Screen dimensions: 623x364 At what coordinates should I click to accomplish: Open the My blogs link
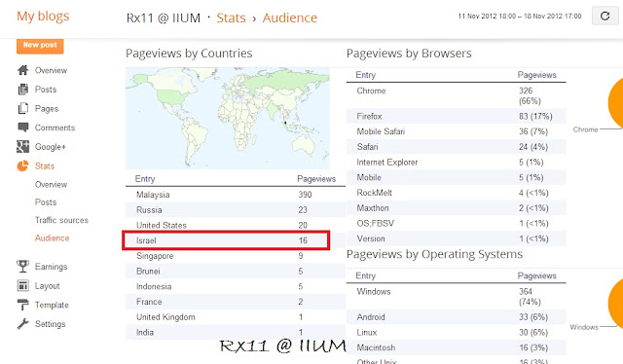[x=43, y=16]
